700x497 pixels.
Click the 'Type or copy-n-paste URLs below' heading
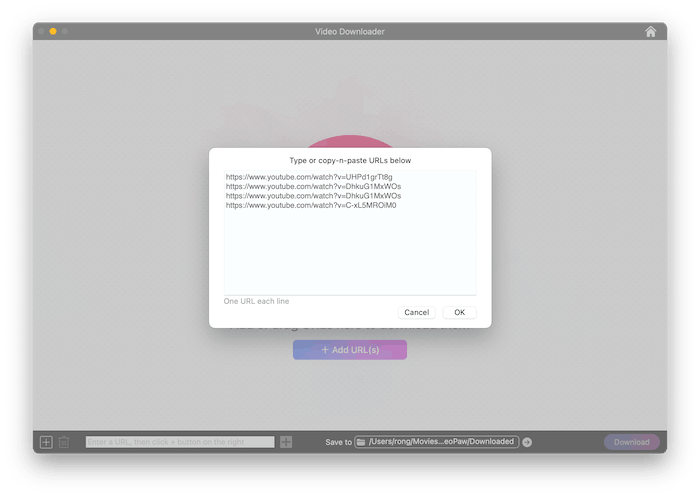349,160
